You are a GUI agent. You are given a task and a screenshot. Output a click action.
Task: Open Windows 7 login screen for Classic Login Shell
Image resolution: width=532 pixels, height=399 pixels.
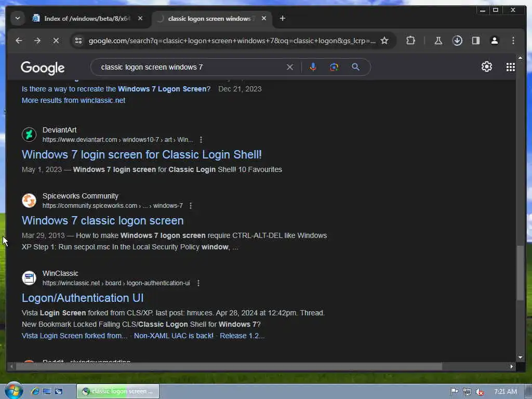142,155
